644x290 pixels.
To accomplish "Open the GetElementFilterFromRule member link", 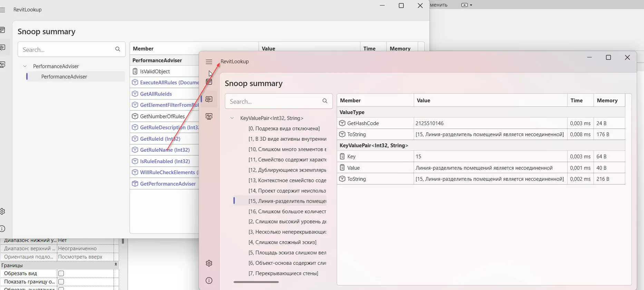I will pyautogui.click(x=169, y=105).
